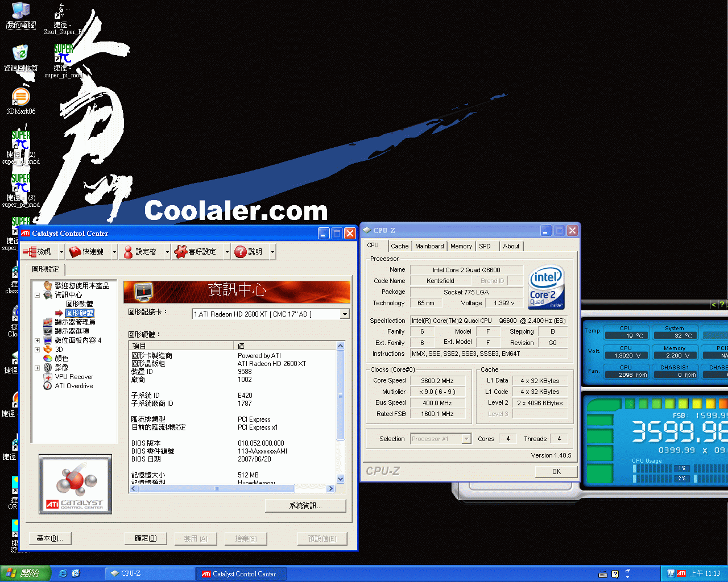The height and width of the screenshot is (582, 728).
Task: Switch to CPU-Z Cache tab
Action: click(x=399, y=246)
